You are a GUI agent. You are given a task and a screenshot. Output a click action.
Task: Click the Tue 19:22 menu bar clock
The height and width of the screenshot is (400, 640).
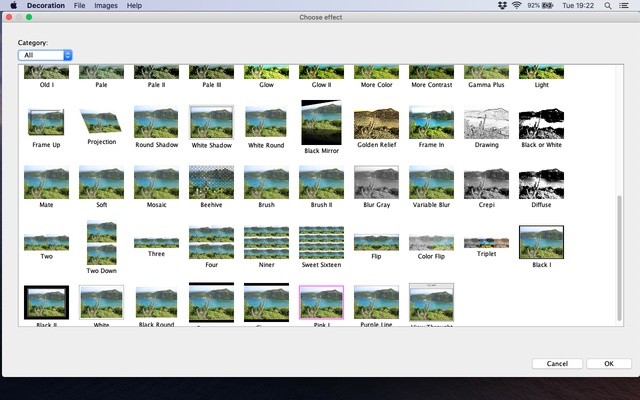click(578, 5)
